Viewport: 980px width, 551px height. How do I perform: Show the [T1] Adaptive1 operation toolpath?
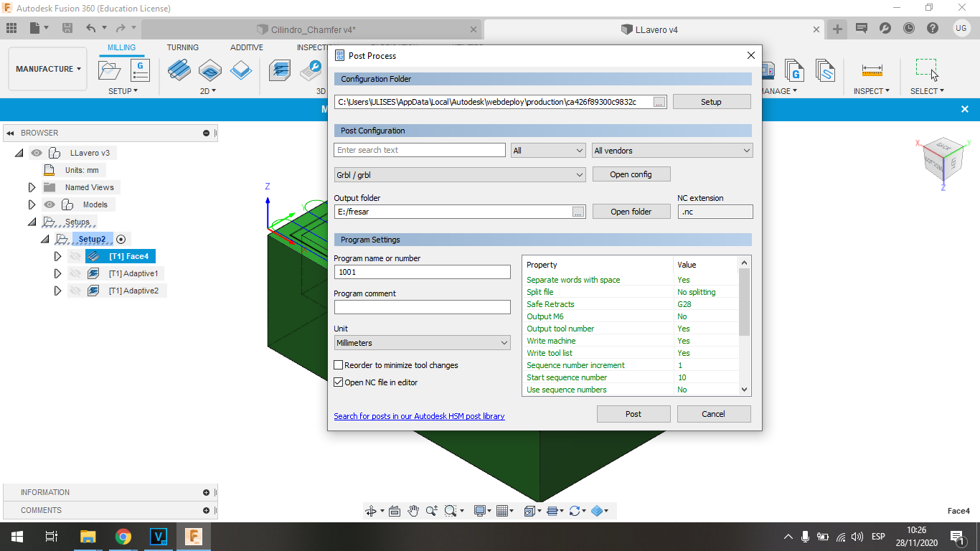pyautogui.click(x=75, y=273)
